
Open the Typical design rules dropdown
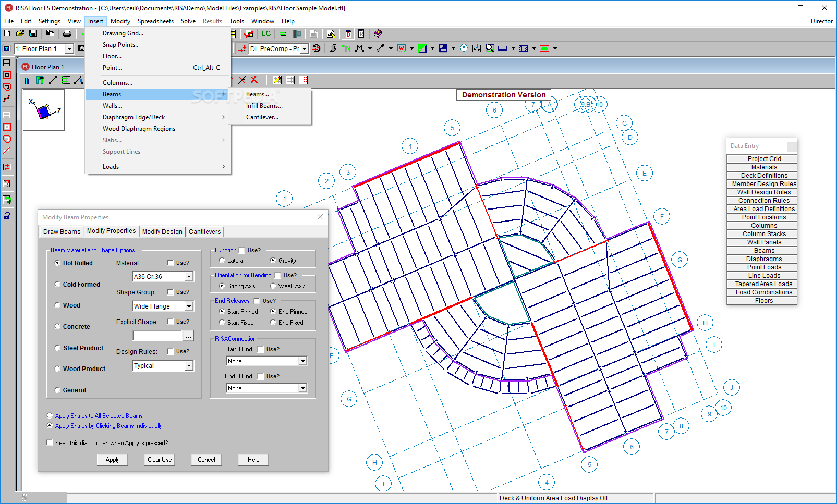189,366
